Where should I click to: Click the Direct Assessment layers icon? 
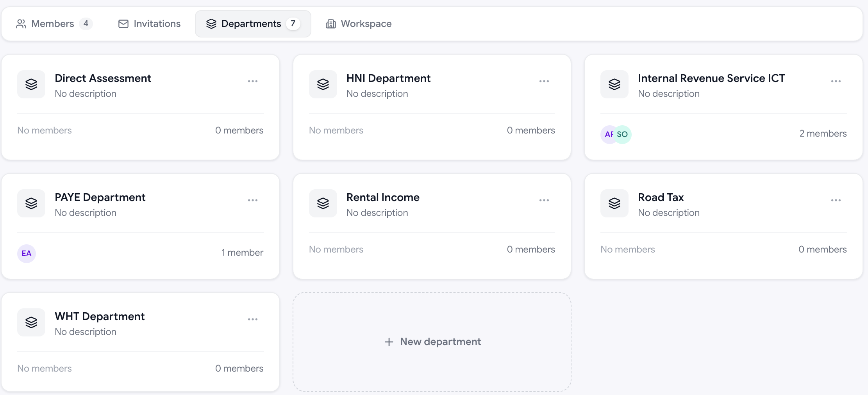(31, 84)
